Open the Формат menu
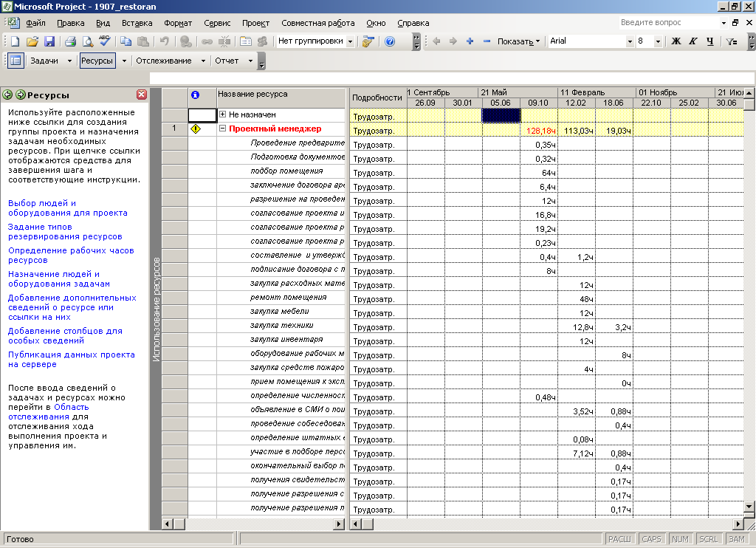The image size is (756, 548). pyautogui.click(x=178, y=23)
